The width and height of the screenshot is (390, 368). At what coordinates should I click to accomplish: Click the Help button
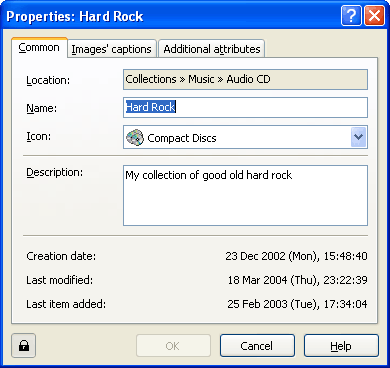pyautogui.click(x=341, y=346)
